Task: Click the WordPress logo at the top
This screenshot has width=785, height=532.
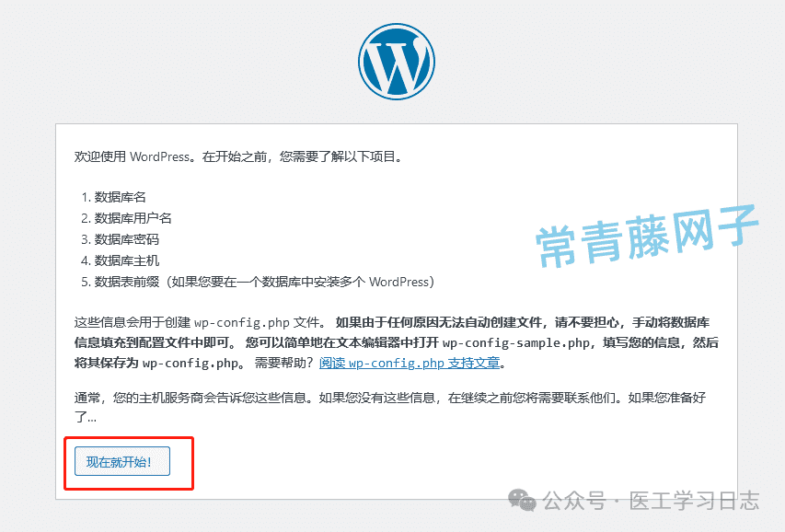Action: 397,61
